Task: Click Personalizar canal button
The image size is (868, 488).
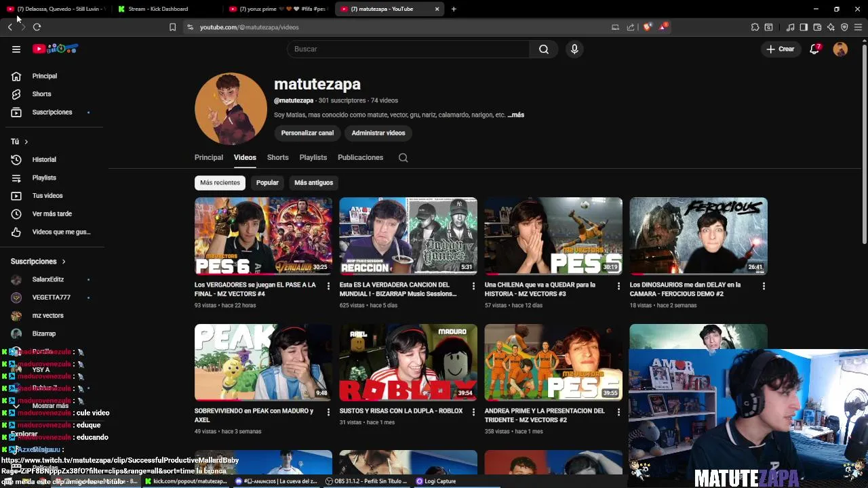Action: (x=307, y=133)
